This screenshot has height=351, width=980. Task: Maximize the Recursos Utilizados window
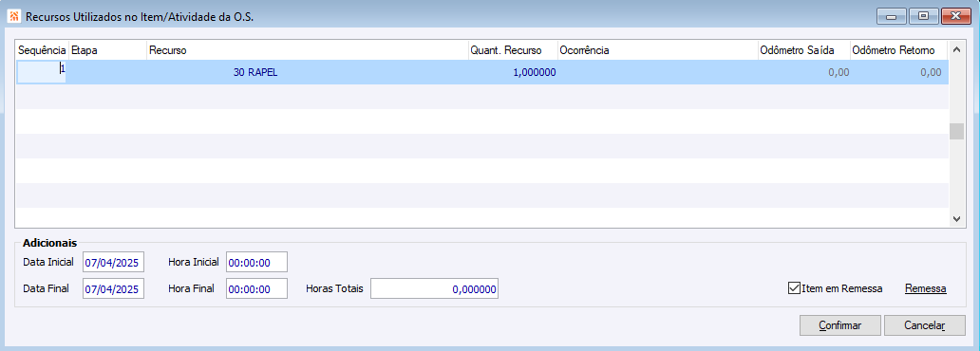point(923,16)
